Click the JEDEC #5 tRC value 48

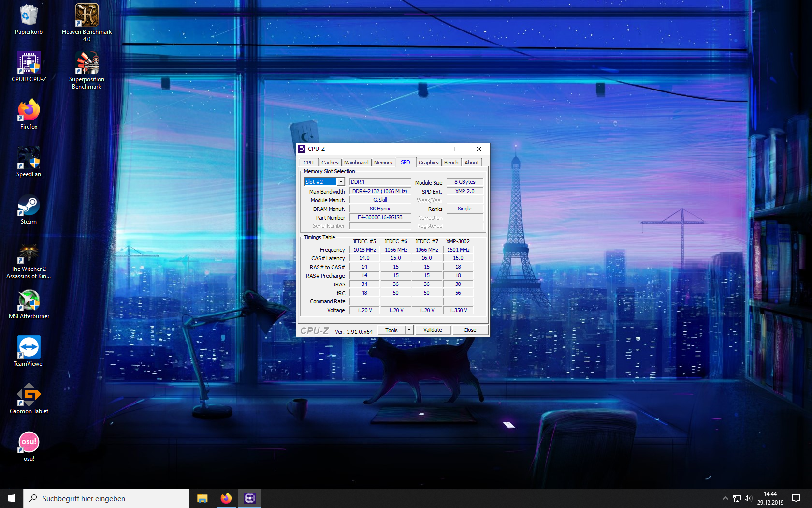coord(364,293)
